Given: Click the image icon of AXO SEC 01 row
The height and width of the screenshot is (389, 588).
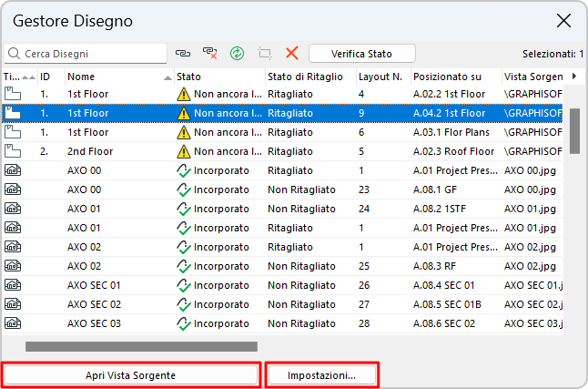Looking at the screenshot, I should tap(13, 285).
